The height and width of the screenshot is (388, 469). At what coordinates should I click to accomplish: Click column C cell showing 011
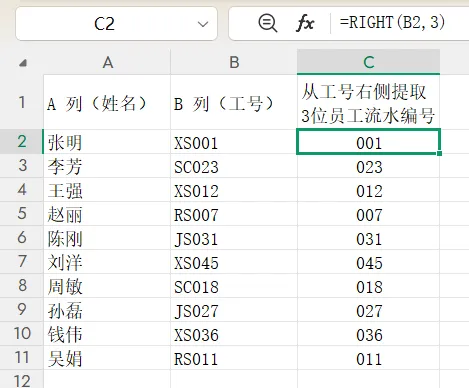click(x=368, y=358)
